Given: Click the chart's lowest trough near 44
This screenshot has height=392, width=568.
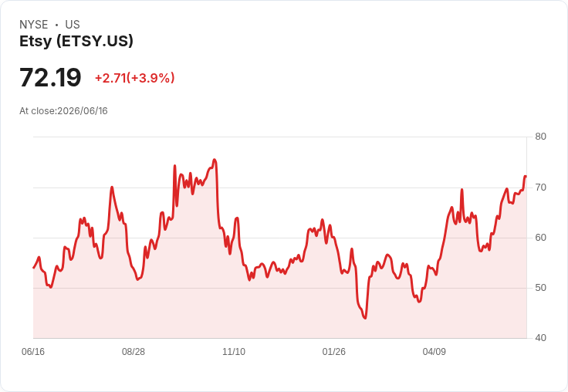Looking at the screenshot, I should click(365, 318).
